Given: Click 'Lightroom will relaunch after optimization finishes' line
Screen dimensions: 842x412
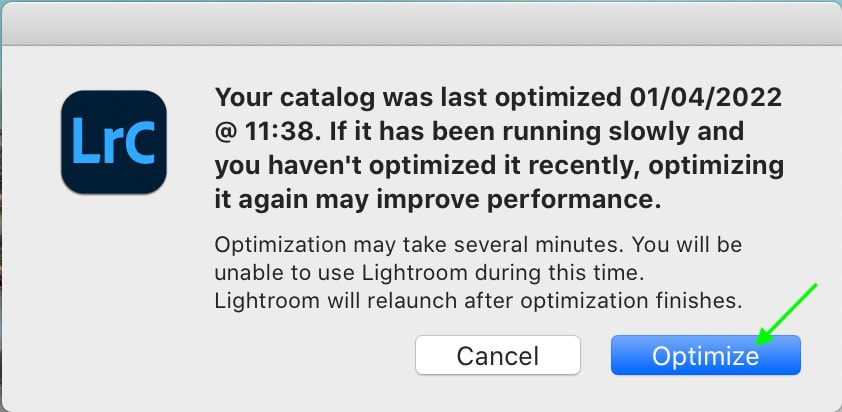Looking at the screenshot, I should [x=478, y=301].
